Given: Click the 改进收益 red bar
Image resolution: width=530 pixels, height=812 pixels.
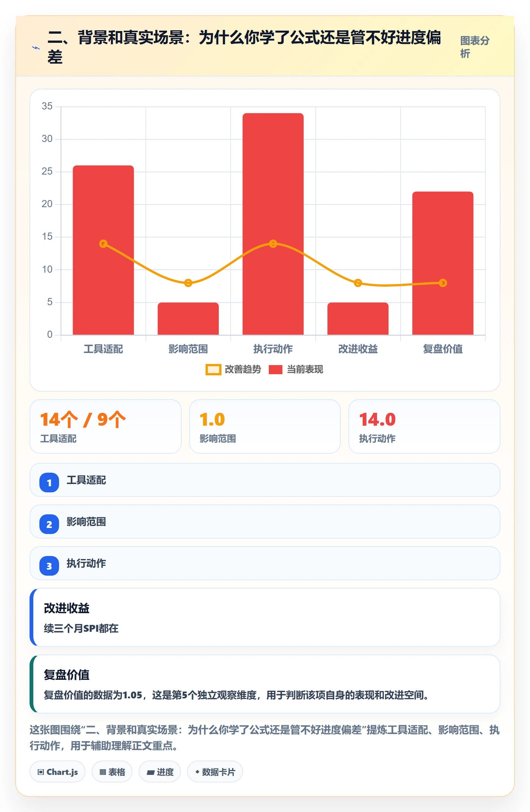Looking at the screenshot, I should (358, 319).
